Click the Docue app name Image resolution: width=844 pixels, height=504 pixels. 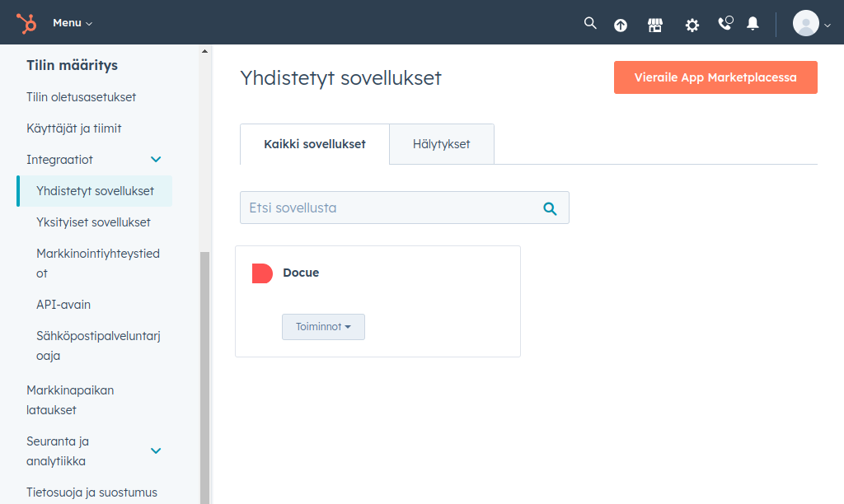(x=301, y=273)
